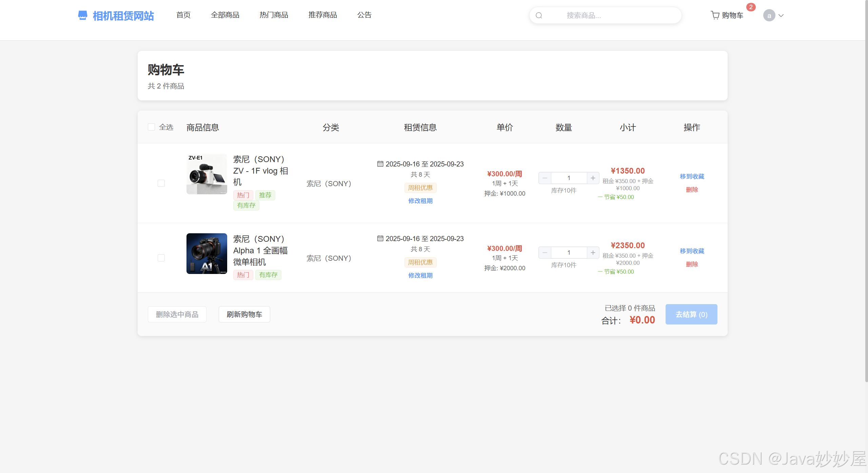Click 周租优惠 tag in Alpha 1 row
This screenshot has width=868, height=473.
point(420,262)
